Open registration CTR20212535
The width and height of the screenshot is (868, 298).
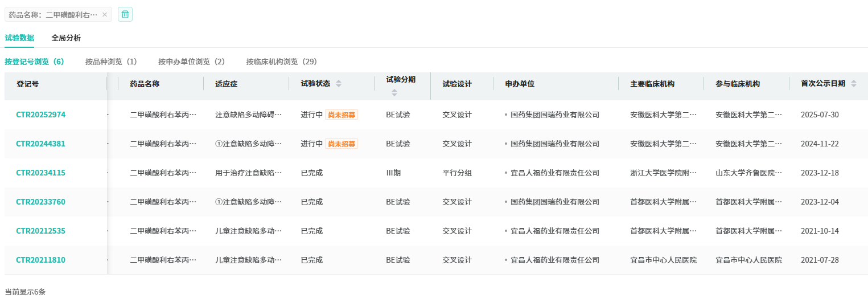[x=40, y=231]
